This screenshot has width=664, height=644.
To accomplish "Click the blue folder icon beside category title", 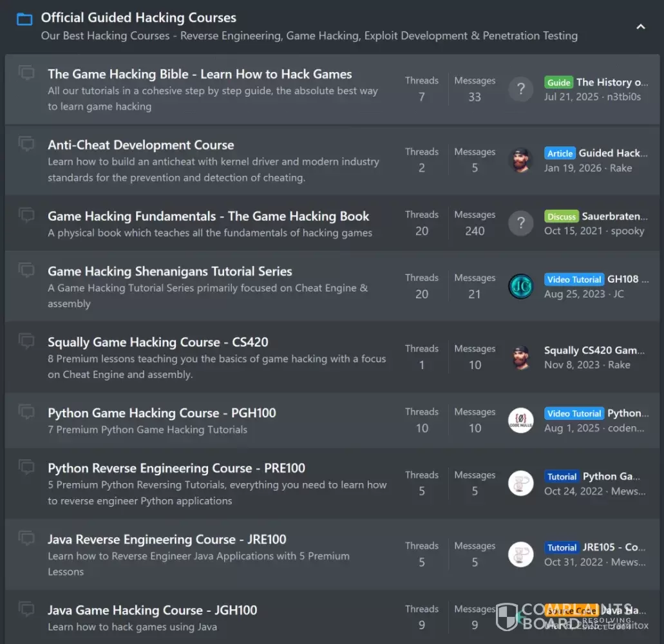I will tap(24, 19).
